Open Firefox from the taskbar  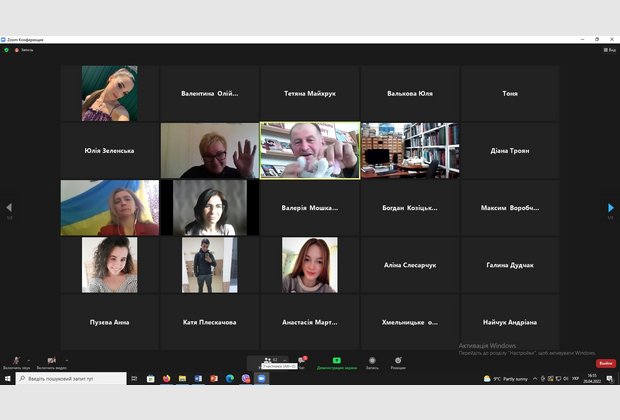pos(166,379)
